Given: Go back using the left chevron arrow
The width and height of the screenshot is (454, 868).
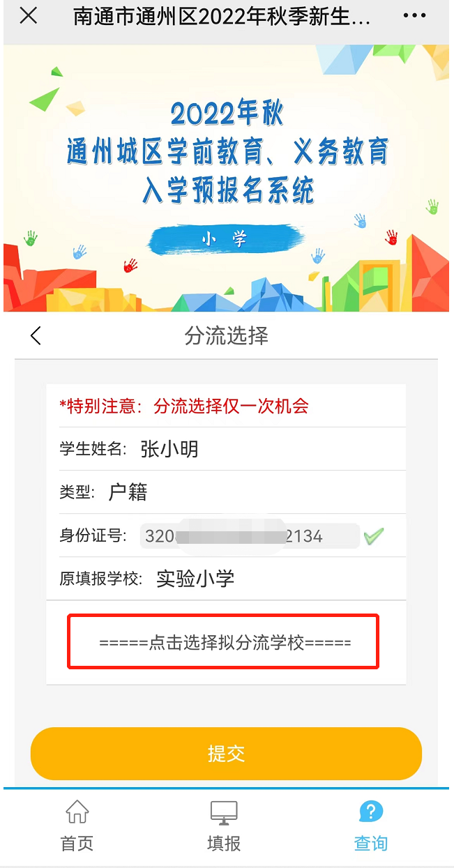Looking at the screenshot, I should click(x=36, y=336).
